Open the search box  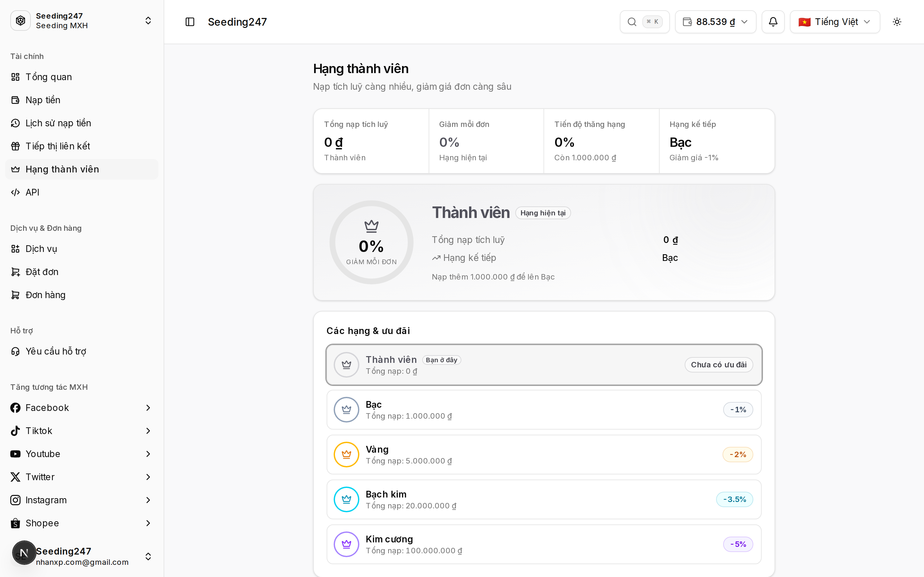645,22
